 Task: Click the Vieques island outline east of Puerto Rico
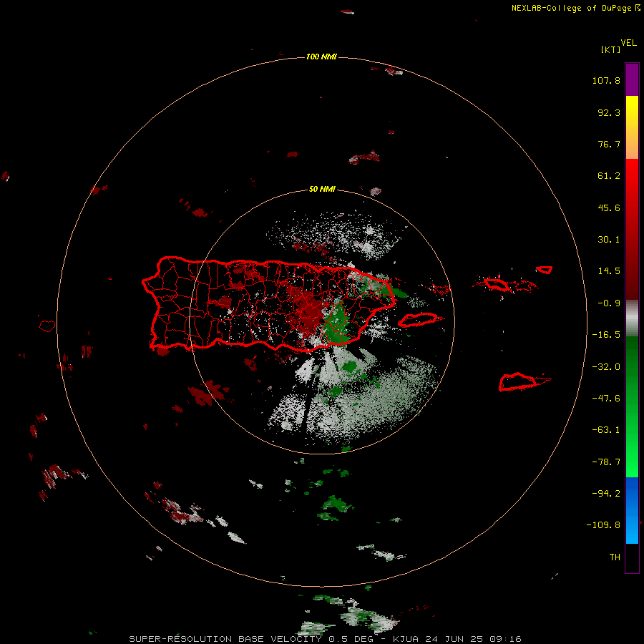(418, 320)
